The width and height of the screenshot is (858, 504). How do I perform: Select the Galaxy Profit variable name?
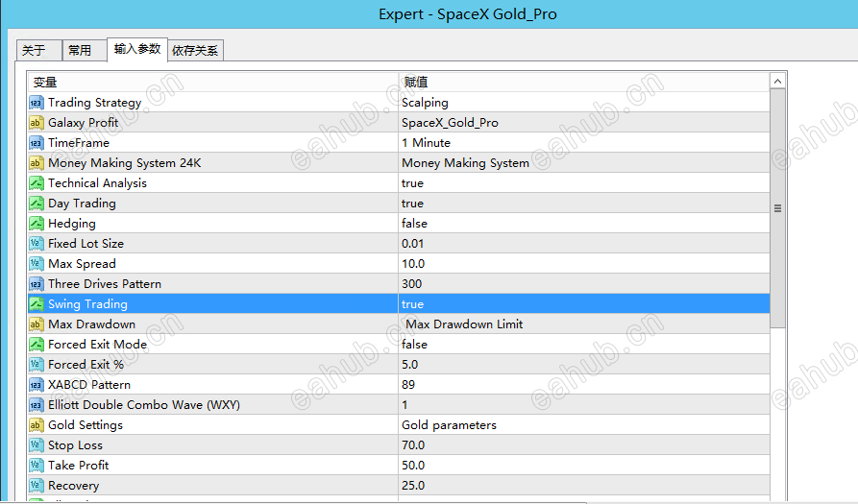pos(84,123)
